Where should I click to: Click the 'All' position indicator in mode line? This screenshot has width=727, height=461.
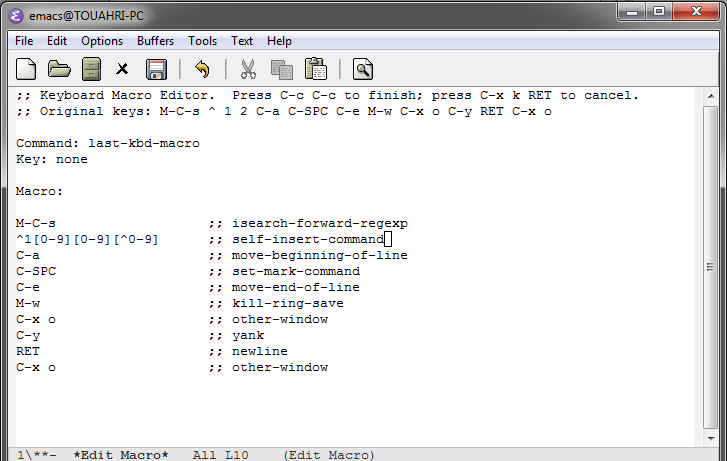[204, 455]
